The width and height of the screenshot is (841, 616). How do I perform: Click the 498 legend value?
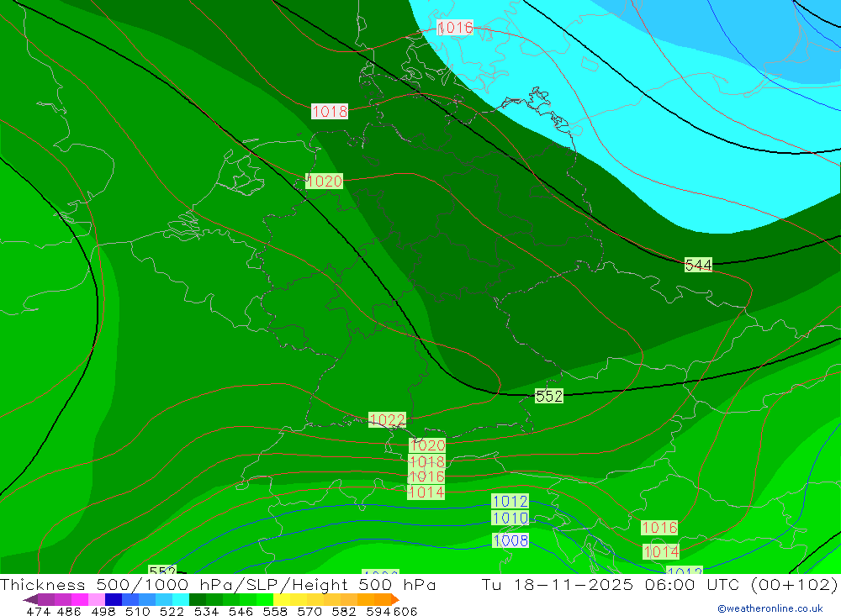tap(103, 612)
